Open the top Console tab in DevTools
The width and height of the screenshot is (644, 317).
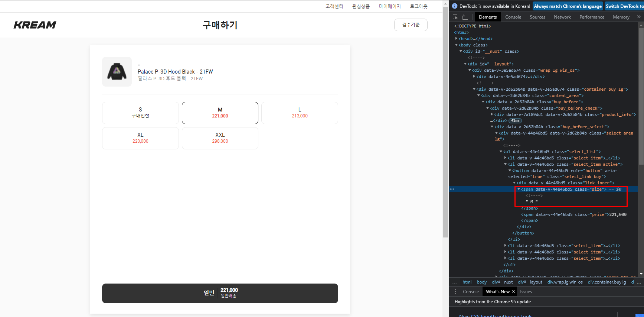click(513, 17)
